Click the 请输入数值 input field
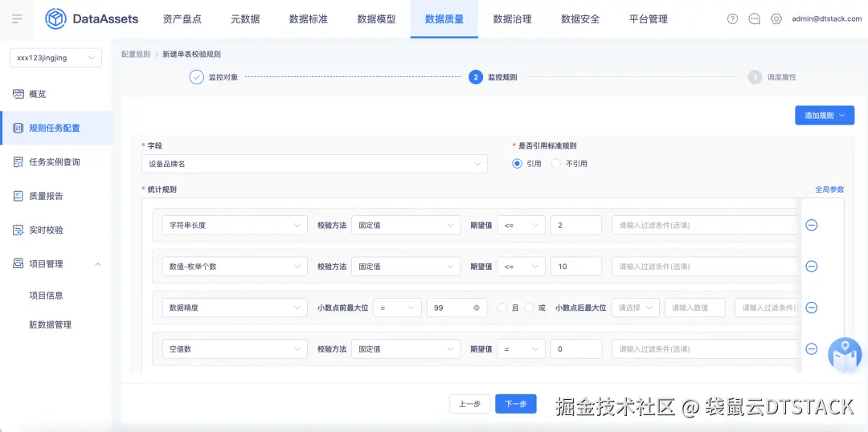Viewport: 868px width, 432px height. [x=695, y=308]
